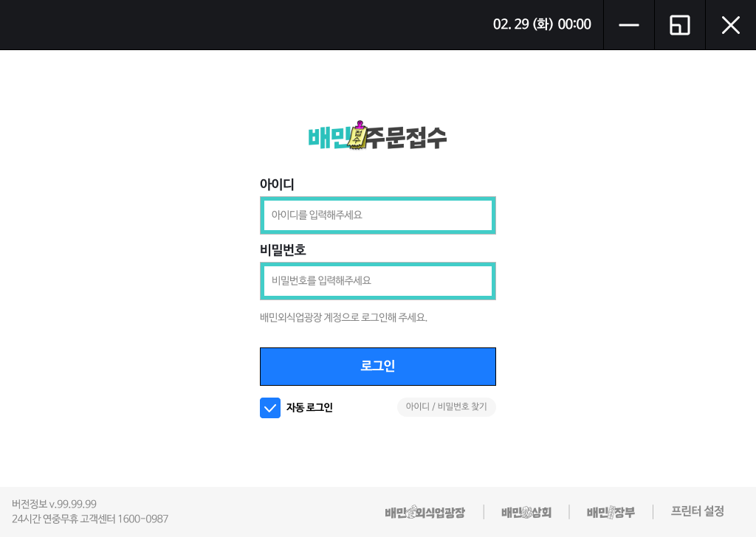Click the 아이디 input field
756x537 pixels.
pos(377,215)
